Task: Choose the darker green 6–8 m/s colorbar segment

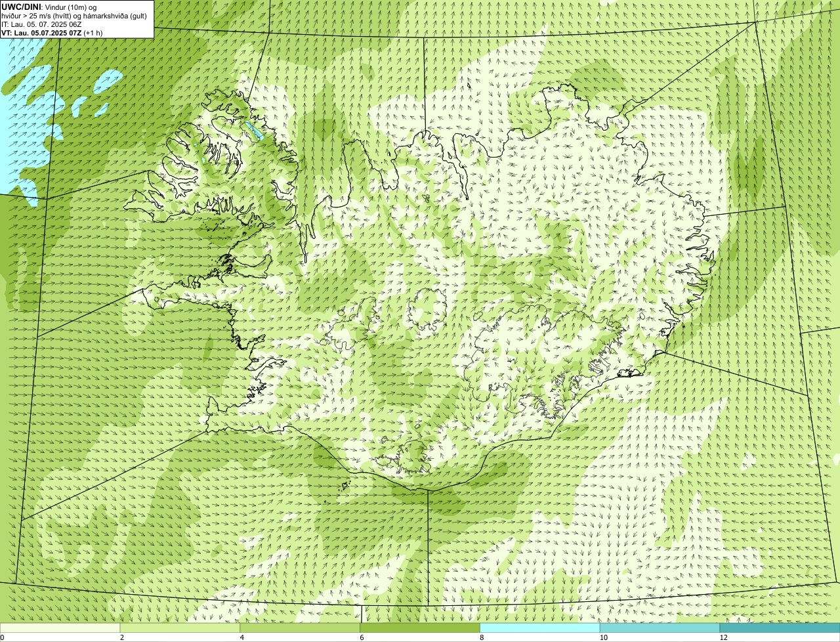Action: pos(420,628)
